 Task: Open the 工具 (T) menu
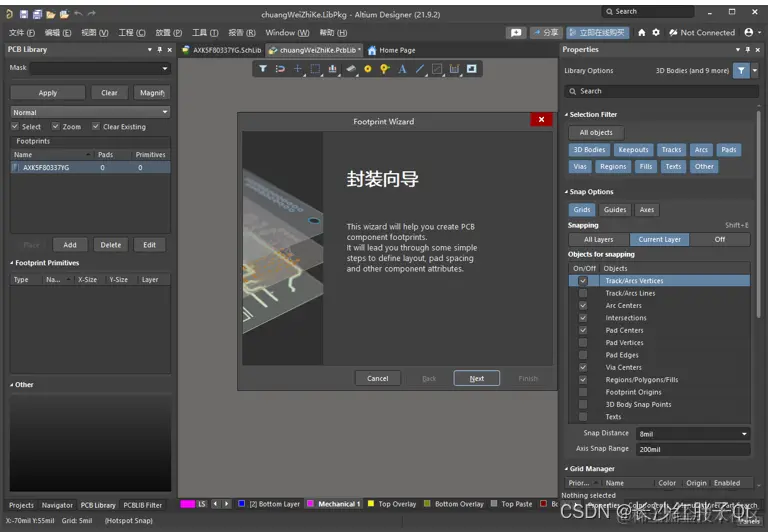coord(205,33)
